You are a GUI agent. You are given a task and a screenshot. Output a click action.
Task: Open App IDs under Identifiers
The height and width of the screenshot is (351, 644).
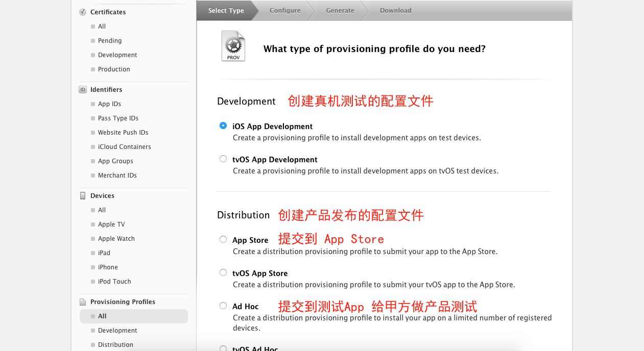(109, 104)
